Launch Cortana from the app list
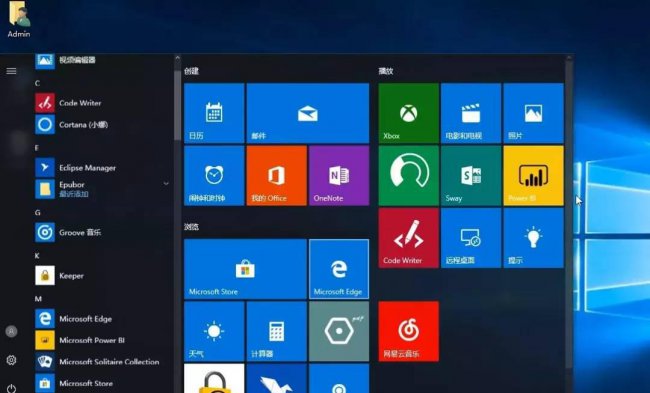The height and width of the screenshot is (393, 650). tap(104, 124)
